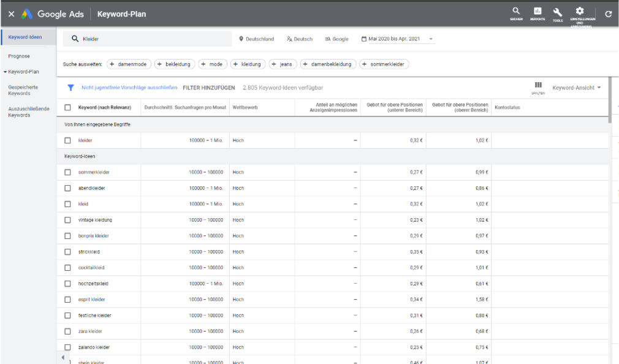Sort by Wettbewerb column header

245,107
